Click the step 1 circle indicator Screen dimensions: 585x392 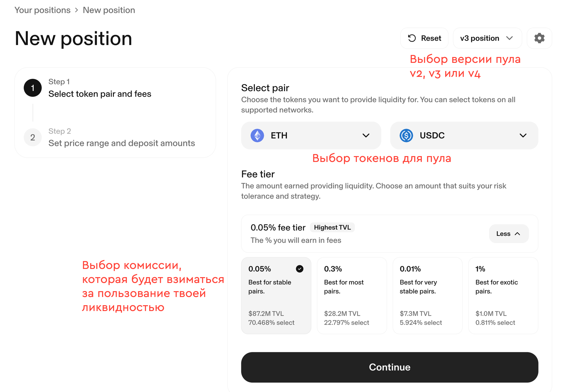[32, 88]
